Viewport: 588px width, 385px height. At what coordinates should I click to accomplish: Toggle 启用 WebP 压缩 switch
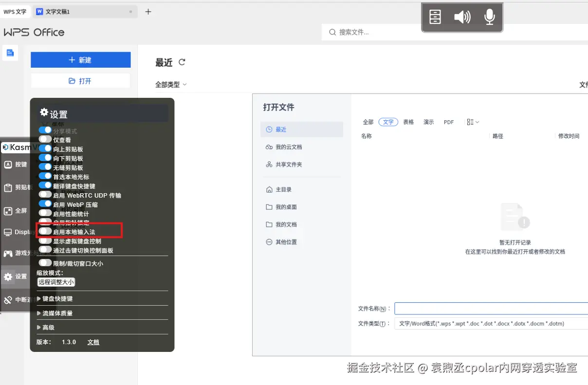click(x=45, y=204)
